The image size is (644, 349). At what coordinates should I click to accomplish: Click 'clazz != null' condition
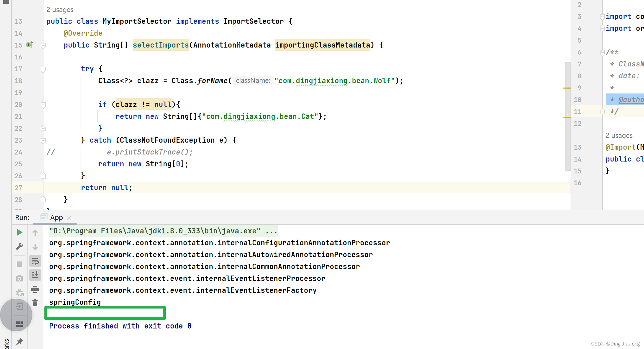pos(143,105)
